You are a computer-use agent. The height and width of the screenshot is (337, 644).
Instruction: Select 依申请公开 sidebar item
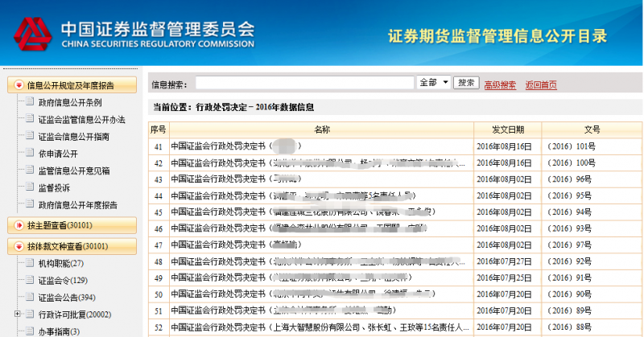click(x=58, y=154)
